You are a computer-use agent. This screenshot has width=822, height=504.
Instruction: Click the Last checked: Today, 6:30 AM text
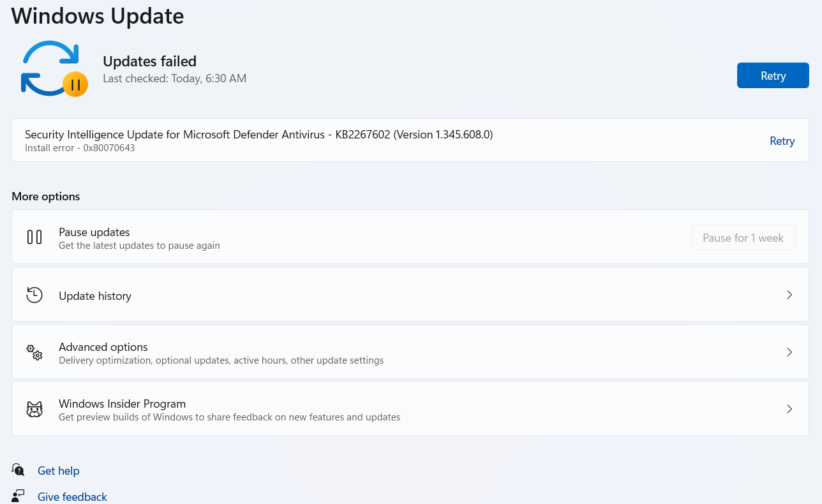point(174,78)
